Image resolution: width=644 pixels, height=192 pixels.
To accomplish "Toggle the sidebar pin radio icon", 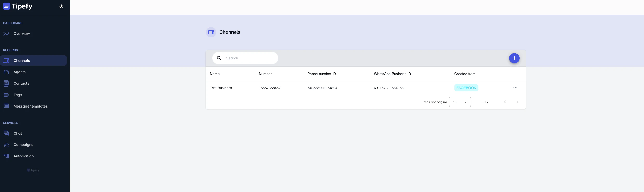I will click(61, 6).
